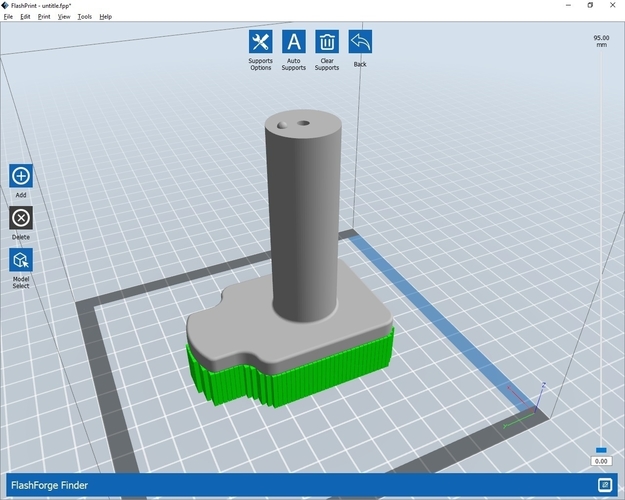Click the 0.00 height value field
The width and height of the screenshot is (625, 500).
click(601, 461)
